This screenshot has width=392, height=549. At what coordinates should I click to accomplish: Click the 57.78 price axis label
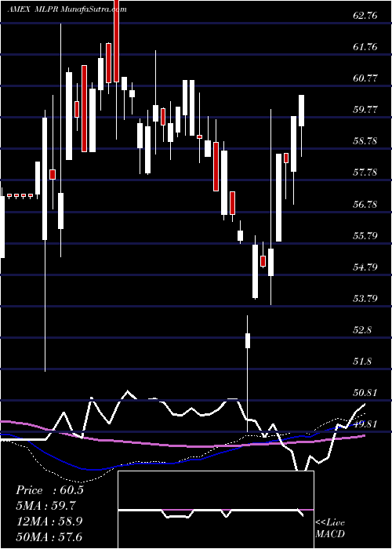tap(365, 173)
